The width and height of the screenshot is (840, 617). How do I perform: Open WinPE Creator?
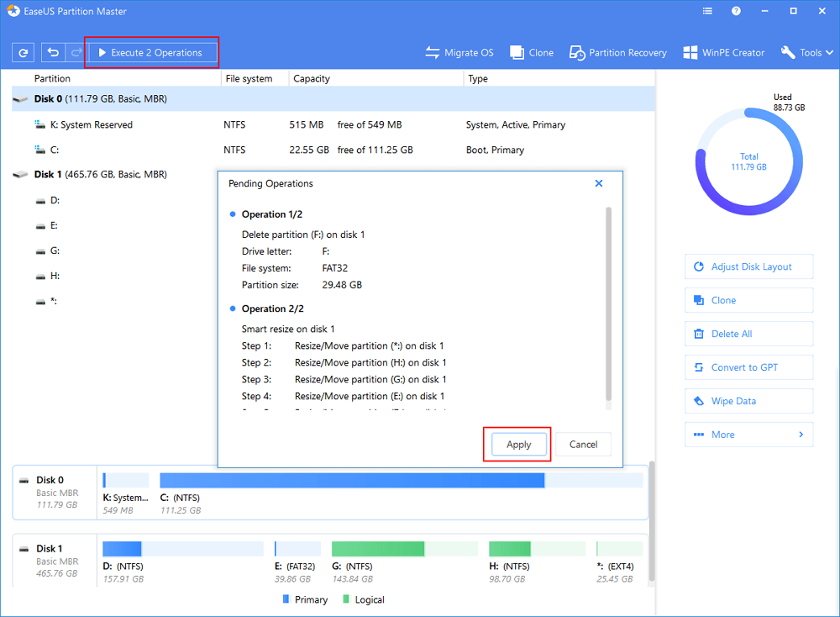[724, 52]
